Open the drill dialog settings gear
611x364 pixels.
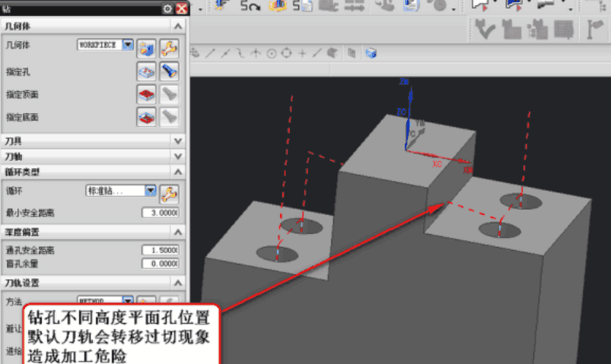click(167, 8)
